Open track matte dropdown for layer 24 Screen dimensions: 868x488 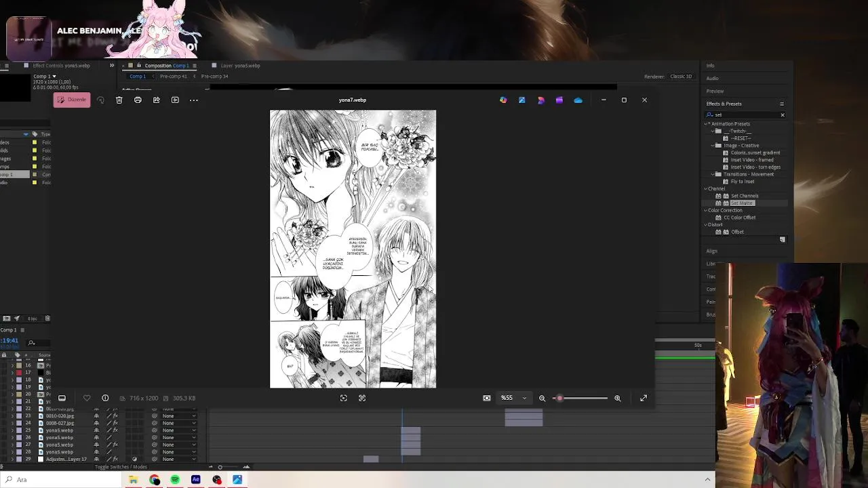[179, 423]
